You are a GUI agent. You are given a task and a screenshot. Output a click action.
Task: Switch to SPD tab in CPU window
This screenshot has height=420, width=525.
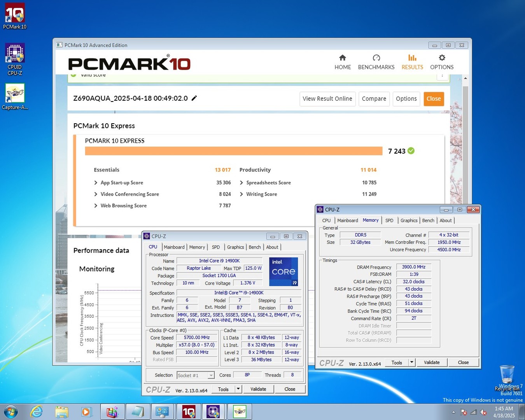(x=216, y=247)
